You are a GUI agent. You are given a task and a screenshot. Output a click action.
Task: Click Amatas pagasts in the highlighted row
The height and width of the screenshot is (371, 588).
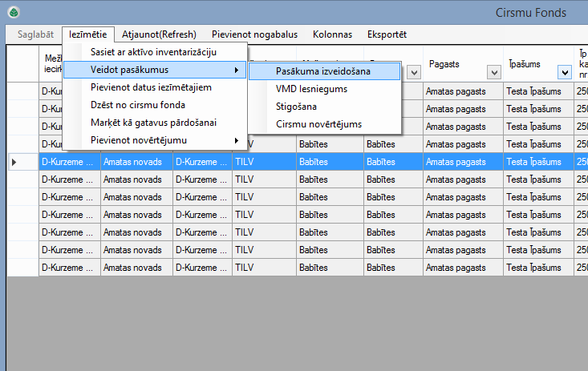point(463,162)
